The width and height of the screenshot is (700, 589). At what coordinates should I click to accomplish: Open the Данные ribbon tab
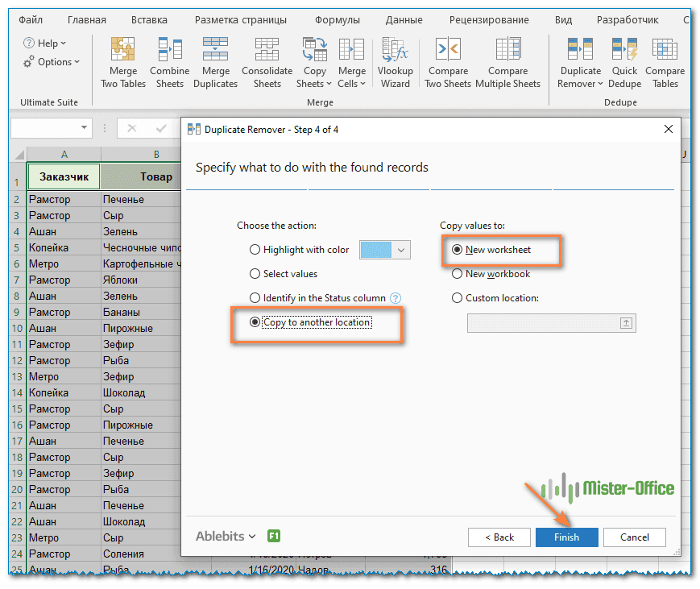tap(404, 19)
